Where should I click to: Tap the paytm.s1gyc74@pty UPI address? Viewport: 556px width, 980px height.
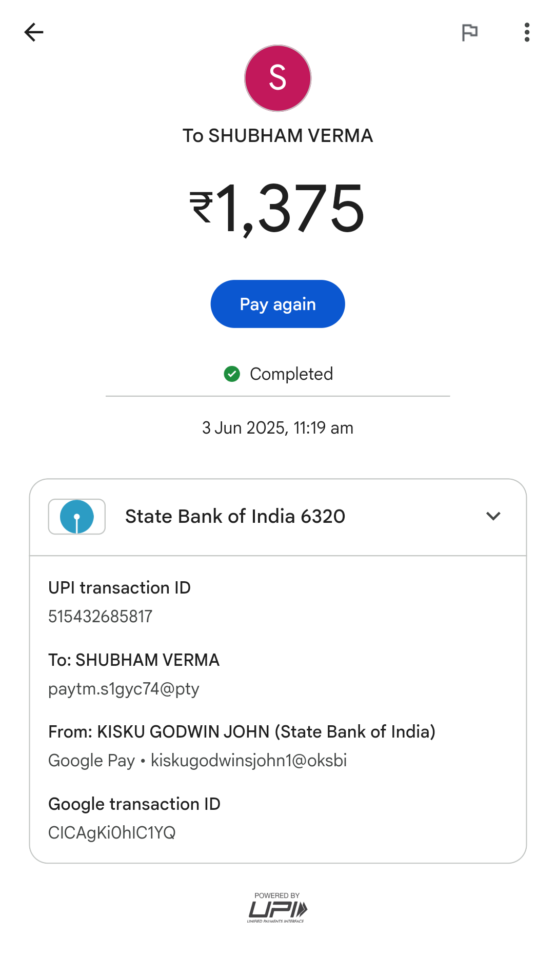(124, 689)
